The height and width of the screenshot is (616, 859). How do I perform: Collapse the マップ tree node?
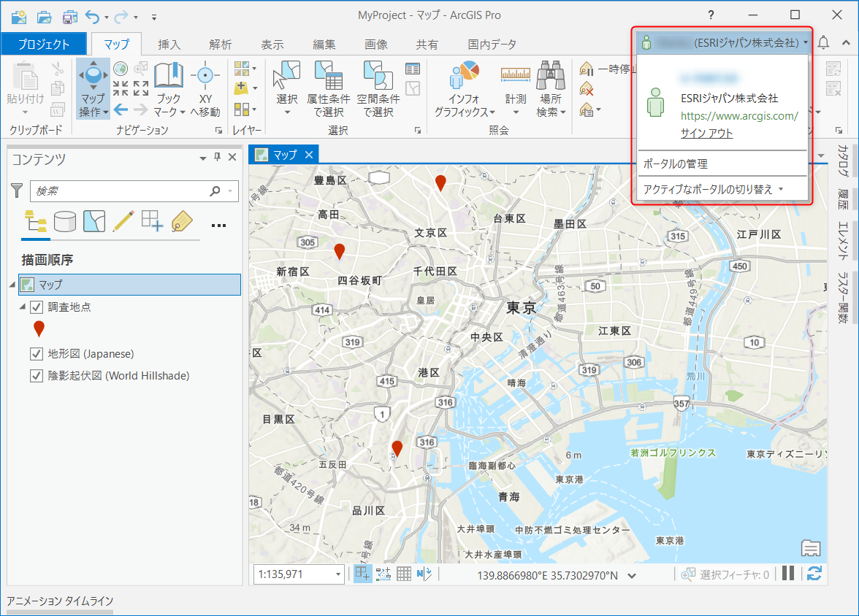coord(12,285)
